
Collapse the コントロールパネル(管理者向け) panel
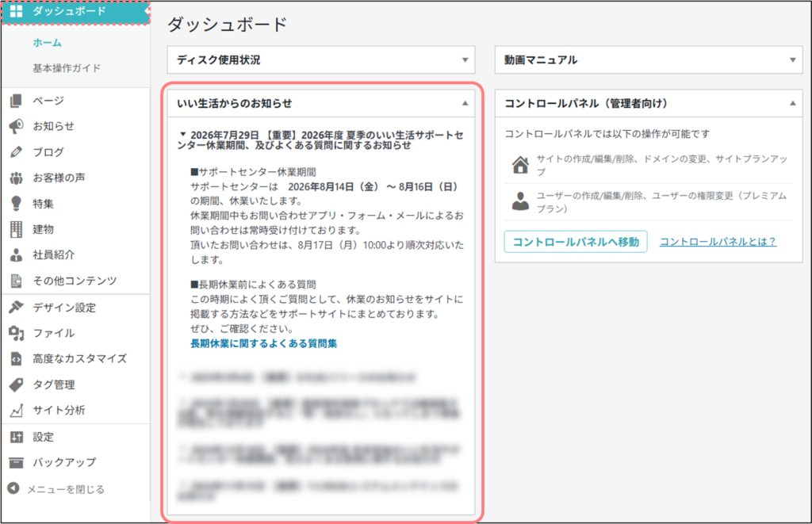point(792,104)
